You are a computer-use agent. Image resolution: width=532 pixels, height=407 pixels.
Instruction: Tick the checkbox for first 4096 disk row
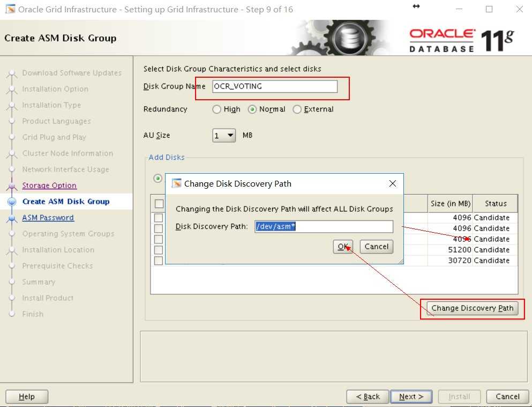click(x=159, y=218)
